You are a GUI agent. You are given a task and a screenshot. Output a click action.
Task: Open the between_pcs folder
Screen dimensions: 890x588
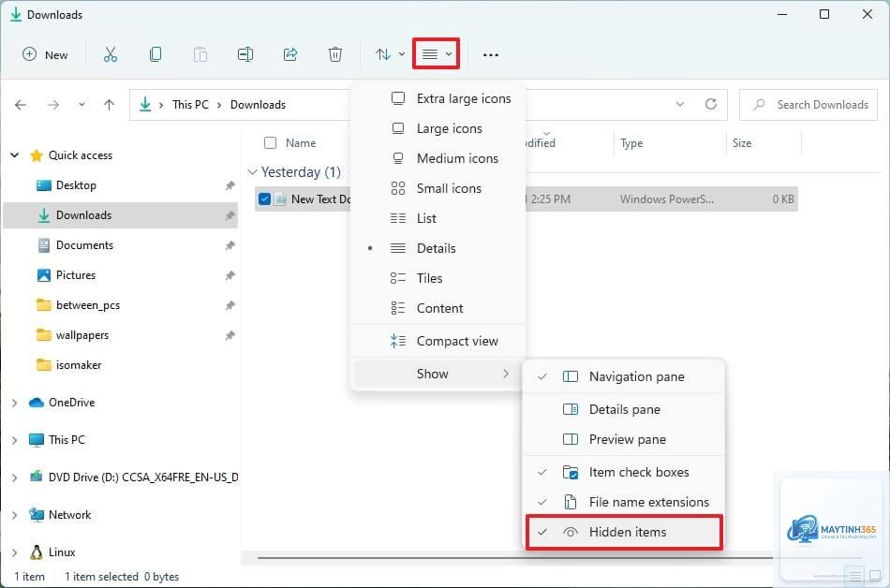pyautogui.click(x=88, y=305)
